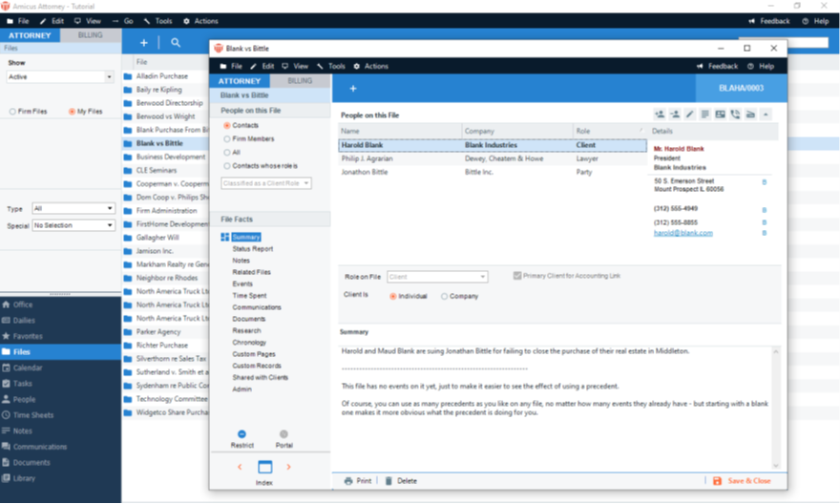840x504 pixels.
Task: Open Status Report under File Facts
Action: point(253,249)
